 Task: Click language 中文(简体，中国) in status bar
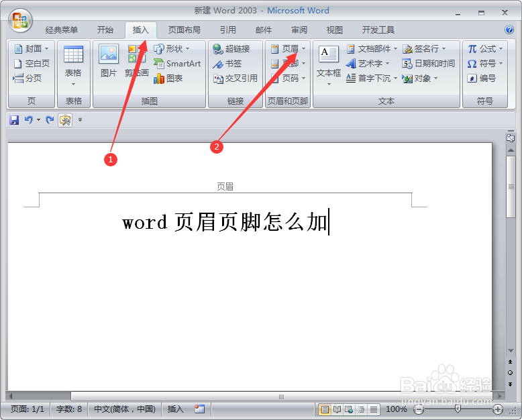click(125, 409)
